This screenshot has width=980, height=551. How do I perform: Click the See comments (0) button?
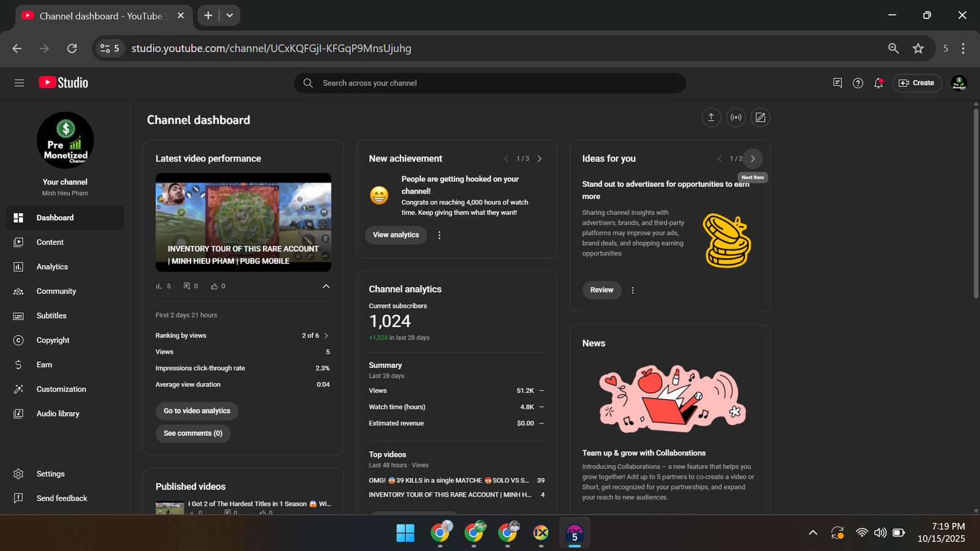pos(193,433)
